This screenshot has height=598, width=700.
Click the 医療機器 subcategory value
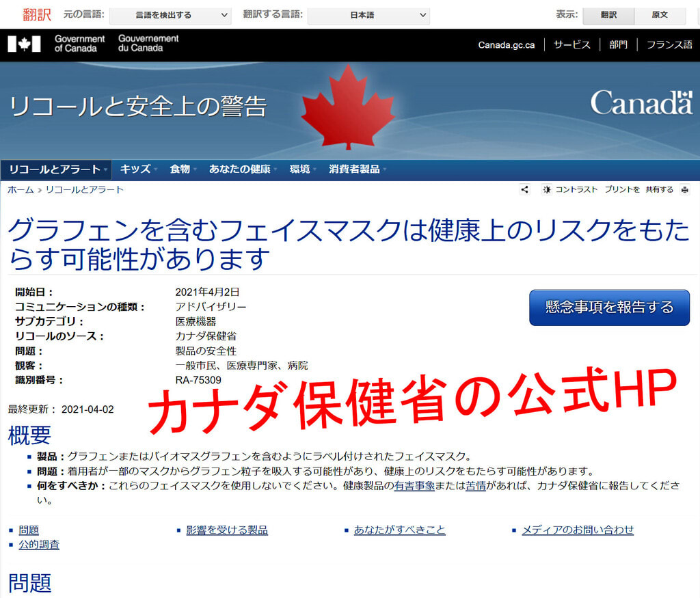[x=196, y=322]
